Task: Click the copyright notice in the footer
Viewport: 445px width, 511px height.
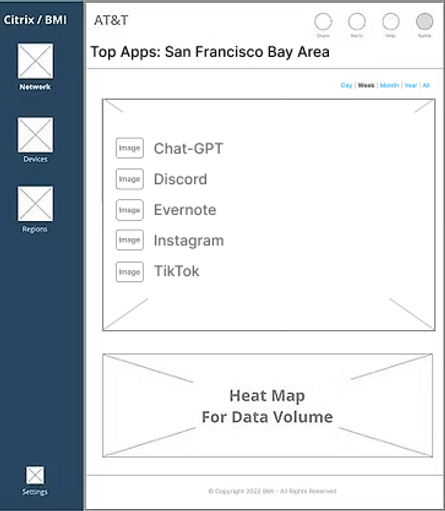Action: [x=272, y=491]
